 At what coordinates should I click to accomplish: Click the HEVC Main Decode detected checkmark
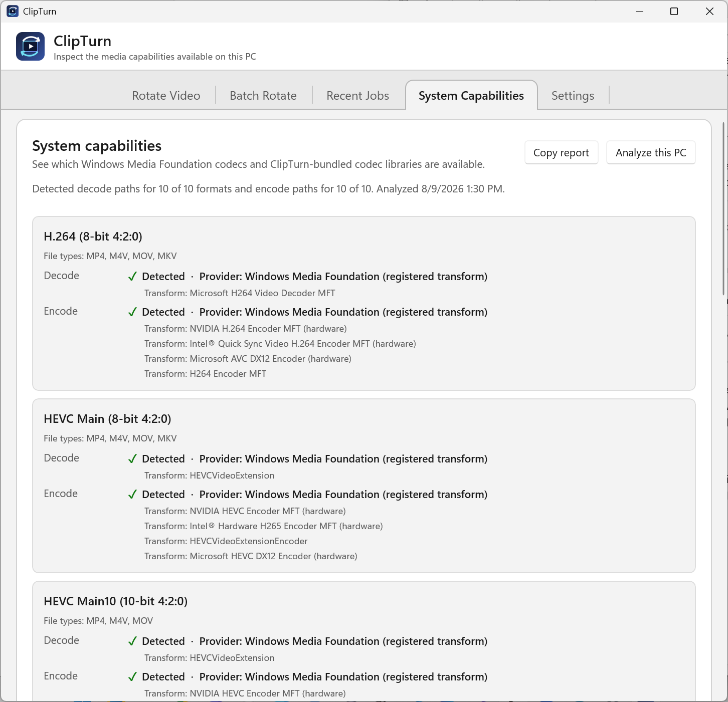pos(132,459)
